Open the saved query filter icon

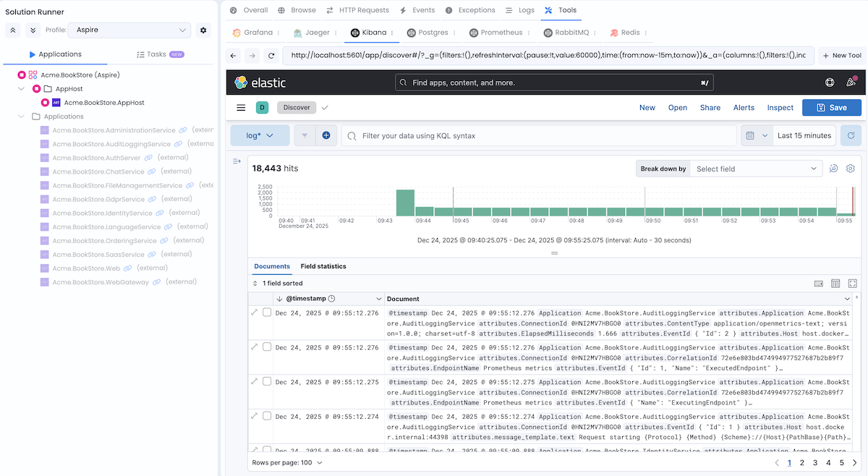click(304, 135)
